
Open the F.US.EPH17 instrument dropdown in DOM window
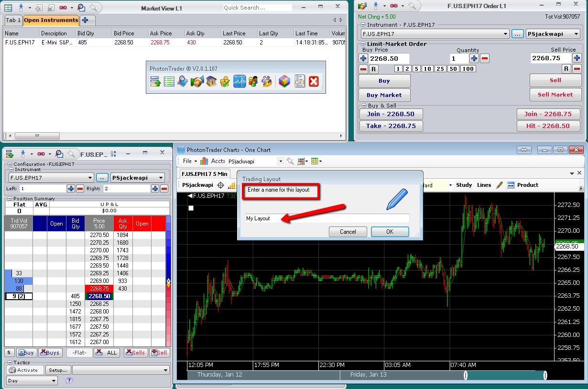pos(90,177)
